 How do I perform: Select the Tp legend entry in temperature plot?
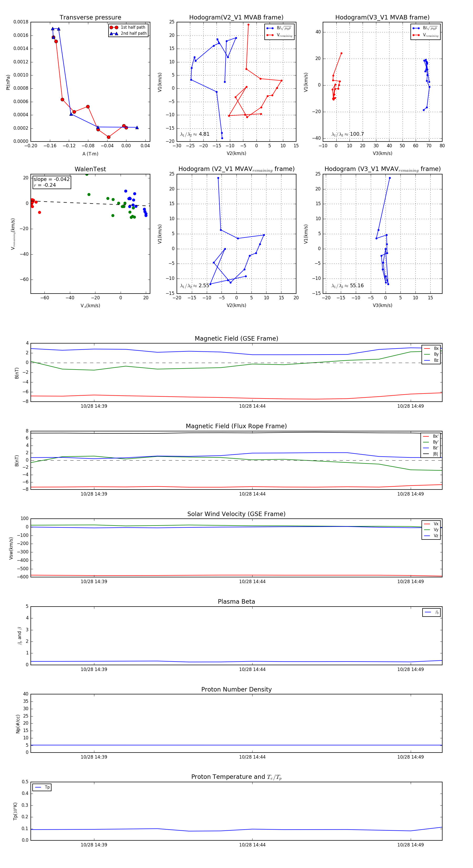pos(42,788)
